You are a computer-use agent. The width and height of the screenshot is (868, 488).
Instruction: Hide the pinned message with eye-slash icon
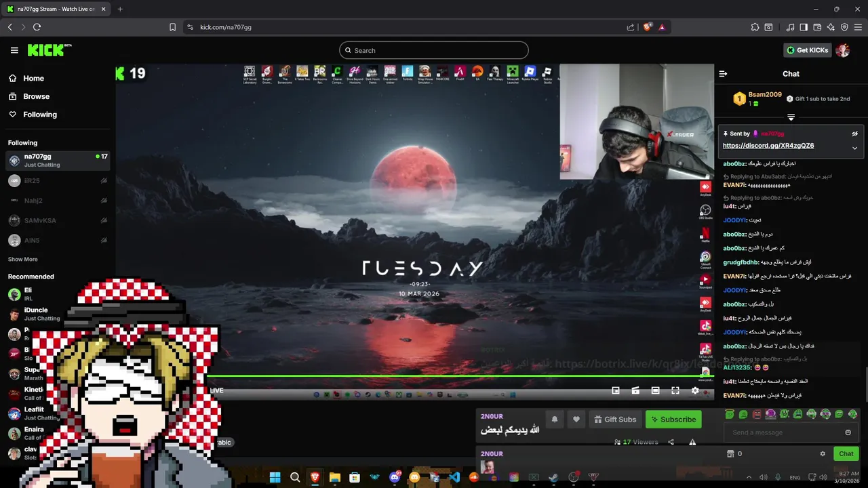(854, 134)
